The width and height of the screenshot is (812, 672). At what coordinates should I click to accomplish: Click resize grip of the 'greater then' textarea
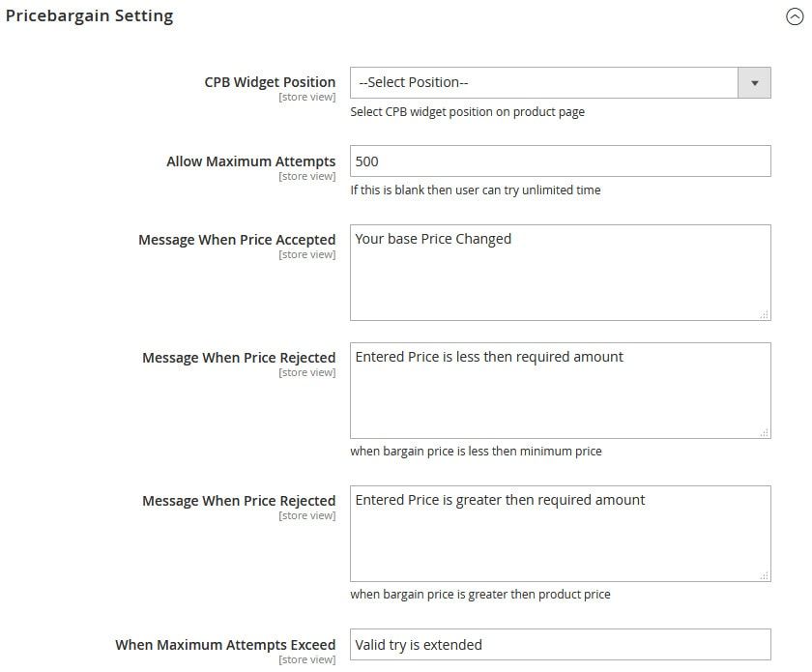click(764, 574)
